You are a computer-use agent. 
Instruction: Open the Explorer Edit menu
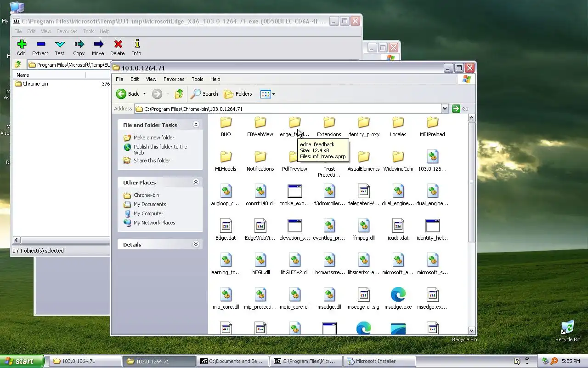(135, 79)
